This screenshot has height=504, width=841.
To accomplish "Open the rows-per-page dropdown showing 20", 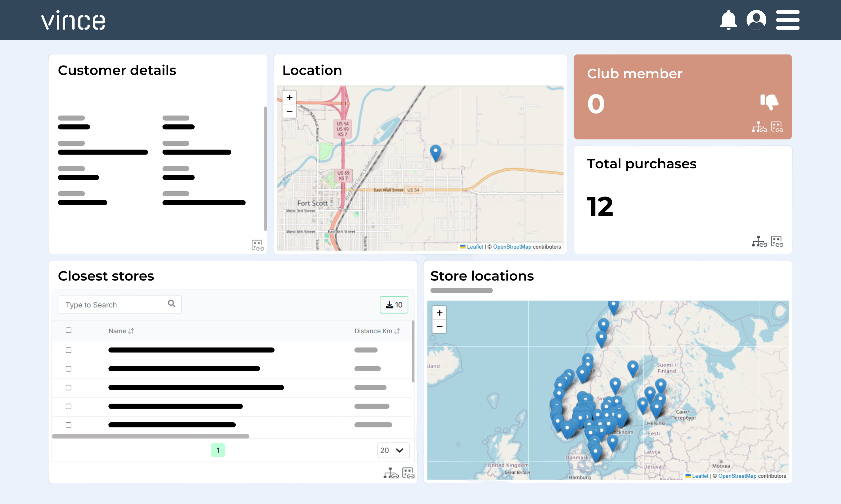I will click(393, 450).
